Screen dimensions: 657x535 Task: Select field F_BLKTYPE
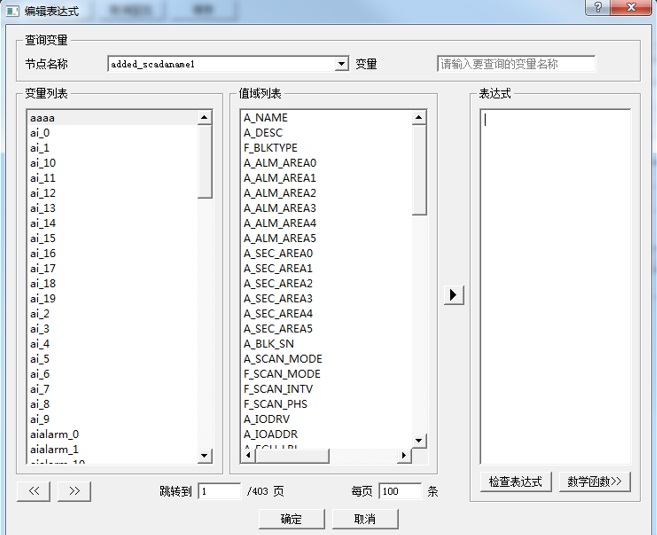click(327, 148)
